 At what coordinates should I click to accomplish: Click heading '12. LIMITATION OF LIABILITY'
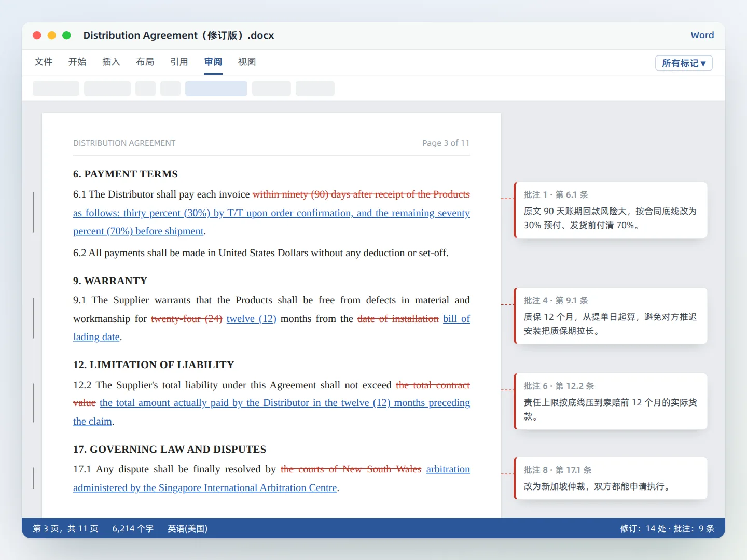[x=154, y=365]
